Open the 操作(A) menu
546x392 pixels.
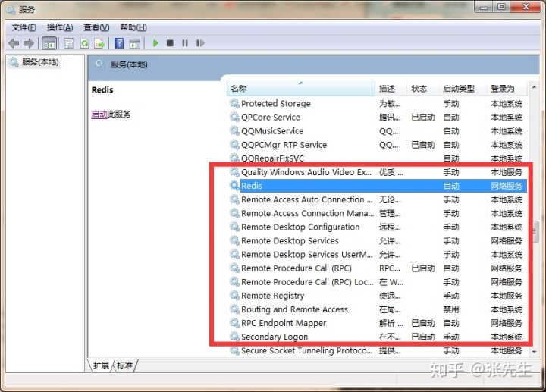(60, 27)
